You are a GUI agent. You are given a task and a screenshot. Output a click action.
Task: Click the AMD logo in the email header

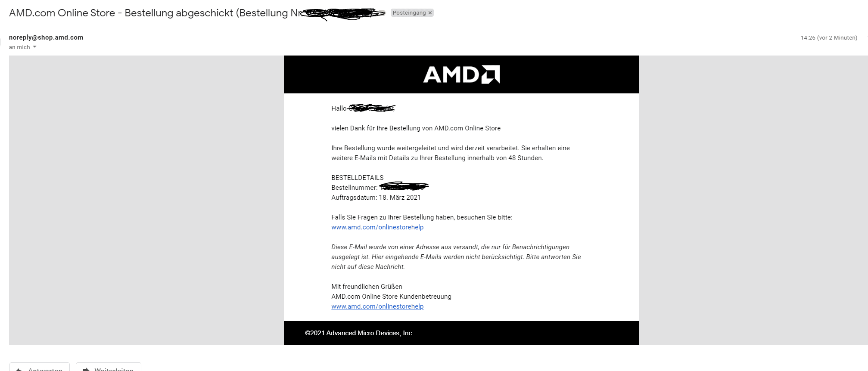point(461,74)
